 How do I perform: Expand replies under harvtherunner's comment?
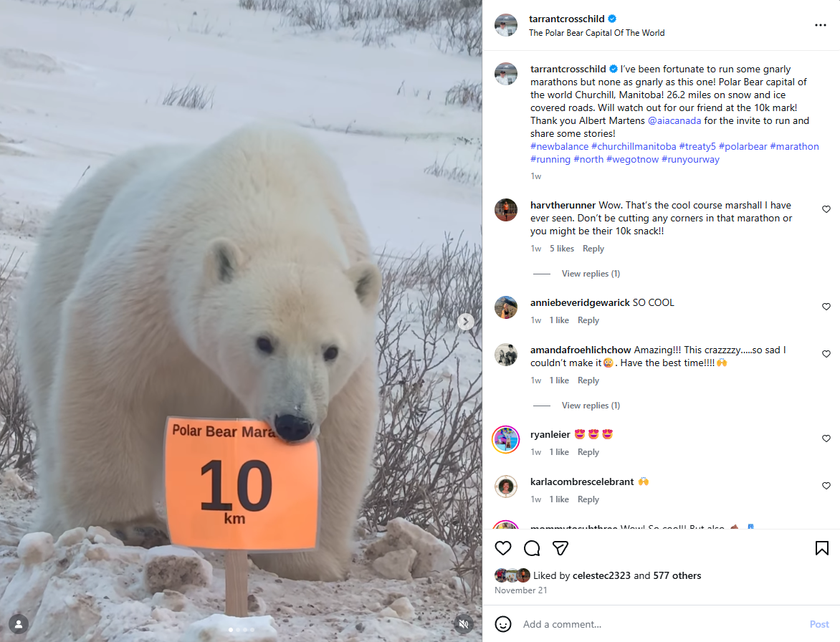point(591,274)
